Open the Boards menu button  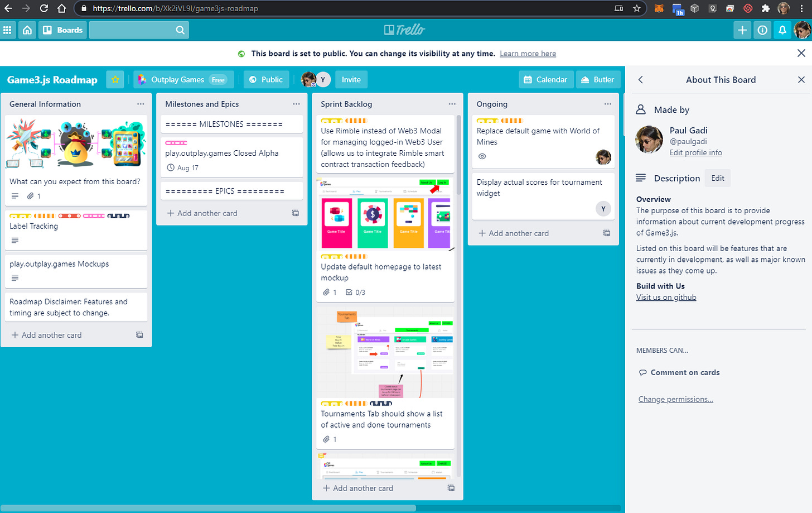(63, 30)
